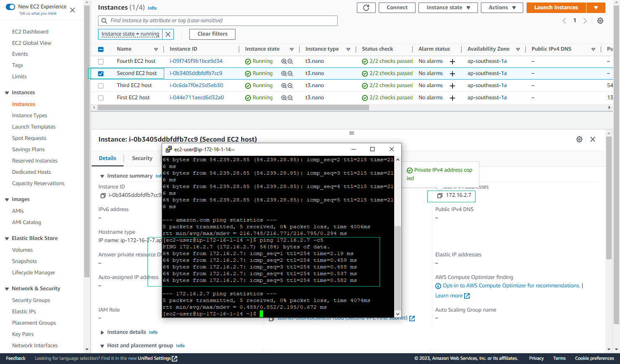Add alarm for Fourth EC2 host
620x364 pixels.
click(452, 62)
